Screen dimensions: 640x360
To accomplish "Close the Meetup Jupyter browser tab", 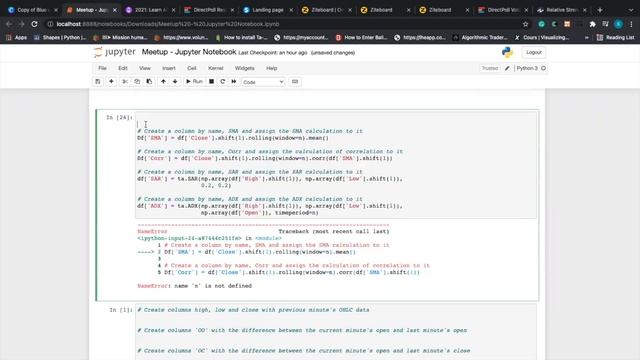I will pyautogui.click(x=115, y=10).
